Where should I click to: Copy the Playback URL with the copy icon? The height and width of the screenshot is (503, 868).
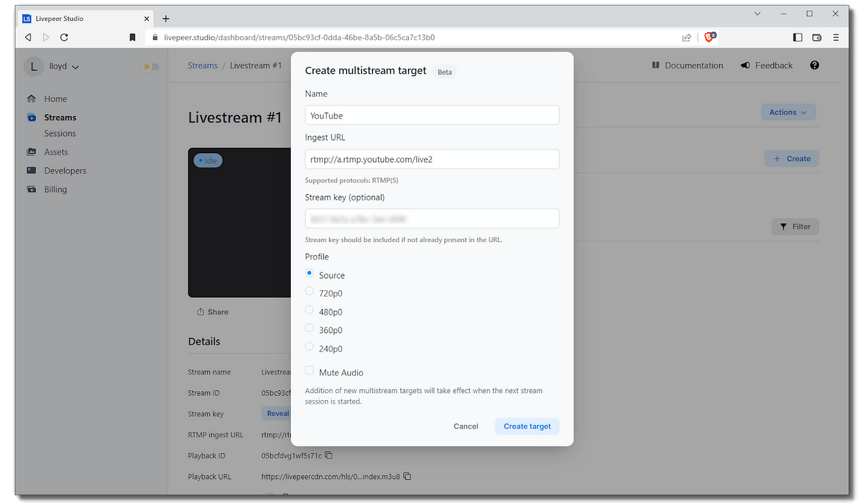coord(407,476)
